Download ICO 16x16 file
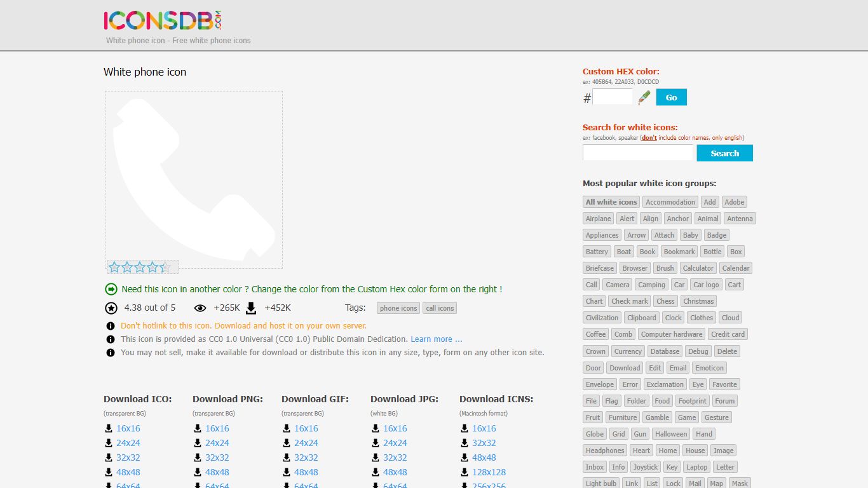The image size is (868, 488). coord(128,429)
